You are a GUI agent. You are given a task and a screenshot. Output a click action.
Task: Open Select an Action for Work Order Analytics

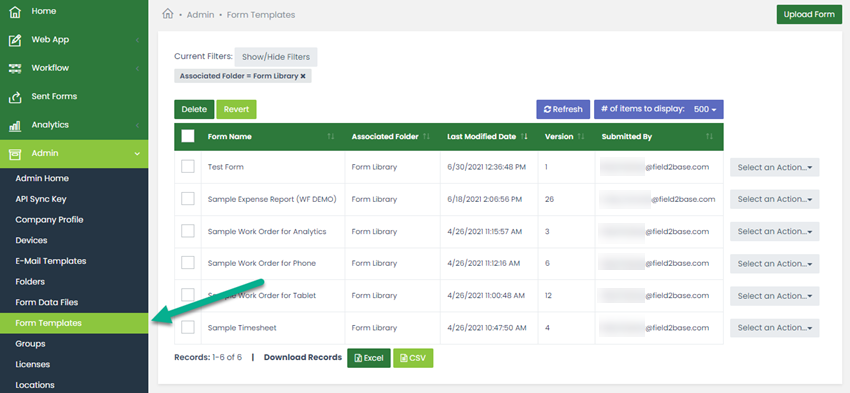tap(775, 231)
